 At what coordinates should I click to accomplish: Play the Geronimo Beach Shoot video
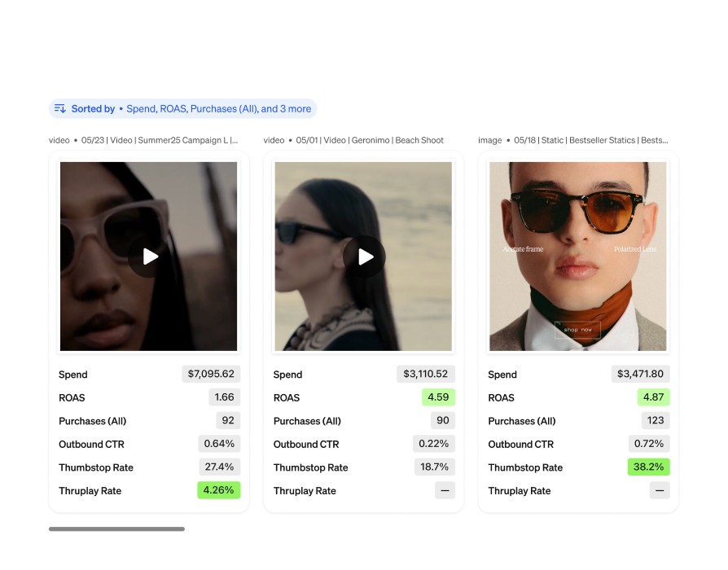pyautogui.click(x=365, y=256)
